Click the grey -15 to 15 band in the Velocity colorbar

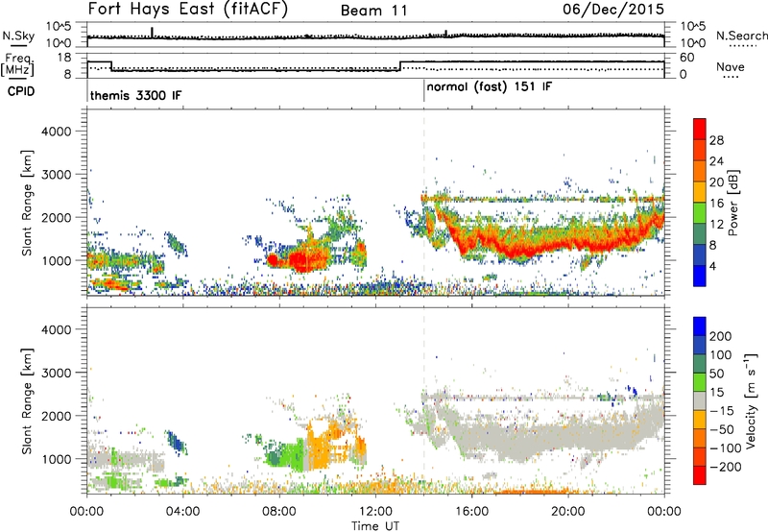click(x=700, y=401)
